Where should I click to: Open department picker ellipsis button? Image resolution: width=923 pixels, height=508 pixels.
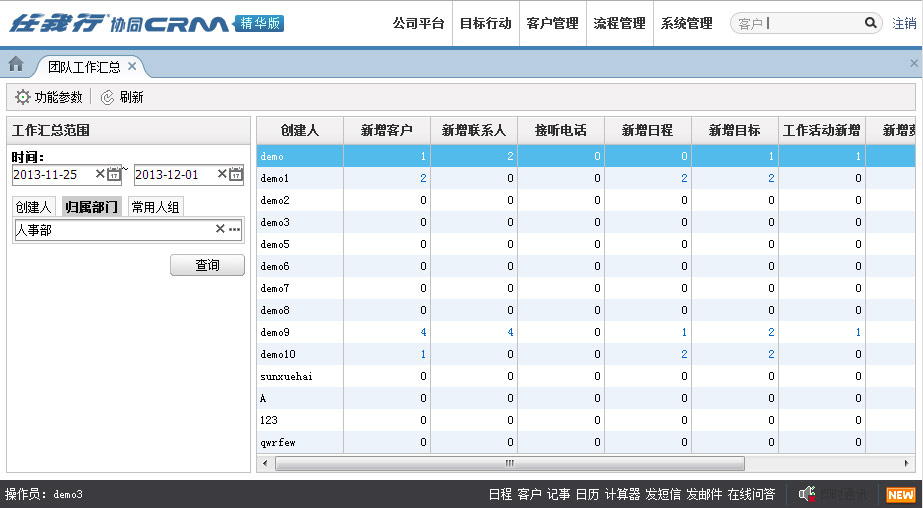234,230
